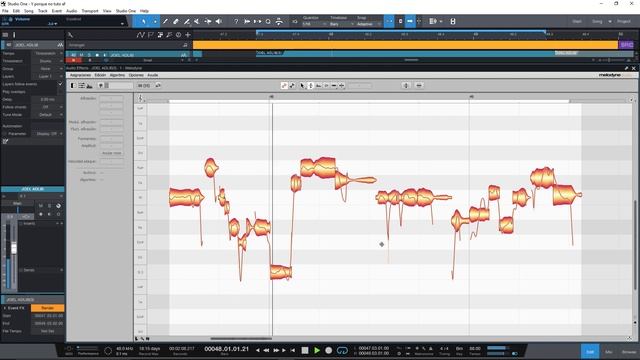Click the Melodyne horizontal scrollbar
The width and height of the screenshot is (640, 360).
(x=241, y=338)
